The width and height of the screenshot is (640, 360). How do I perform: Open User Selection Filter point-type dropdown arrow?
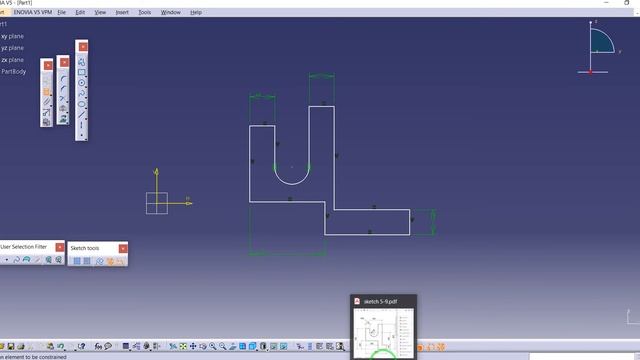pos(7,260)
